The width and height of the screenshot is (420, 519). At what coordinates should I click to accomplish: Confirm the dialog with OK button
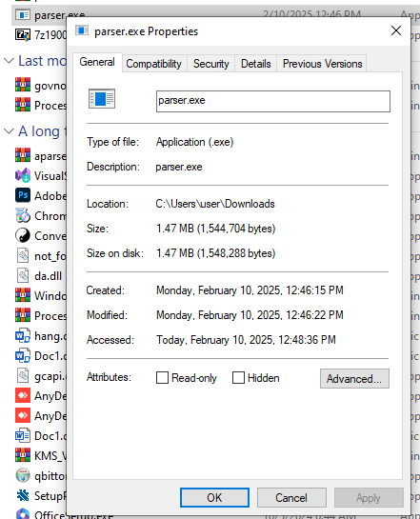[x=214, y=497]
